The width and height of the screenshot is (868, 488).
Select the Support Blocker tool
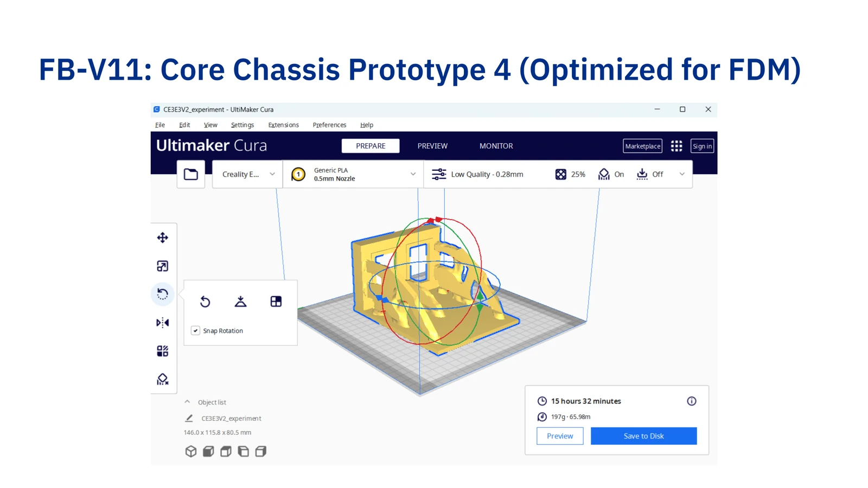pyautogui.click(x=162, y=379)
